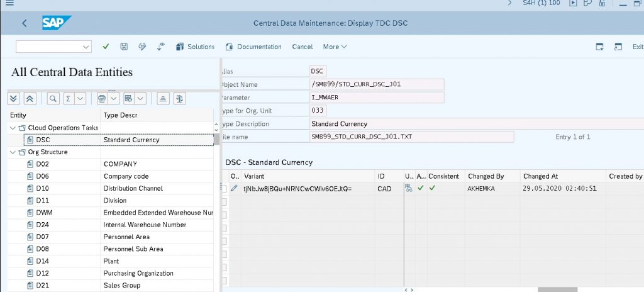Screen dimensions: 644x292
Task: Click the magnifier Find icon in tree toolbar
Action: [53, 99]
